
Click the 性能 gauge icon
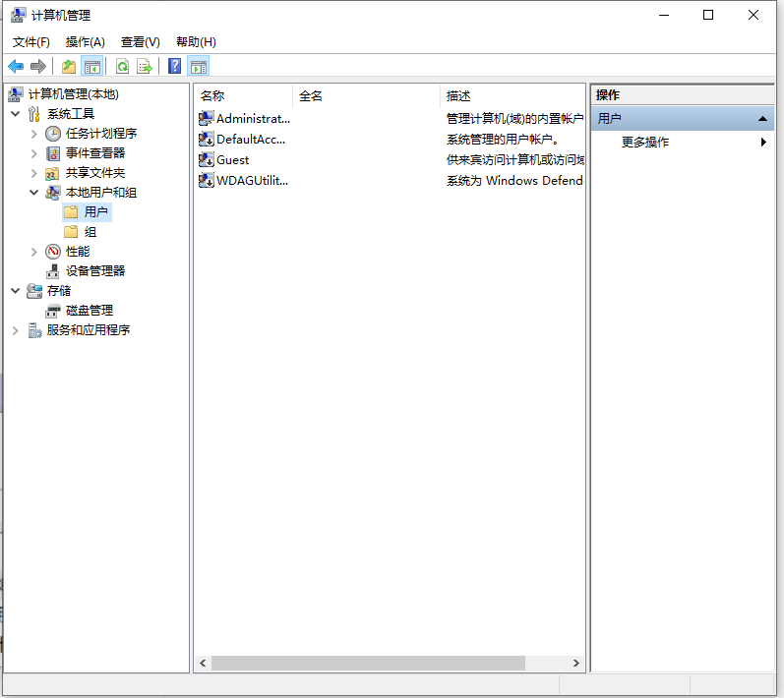pyautogui.click(x=53, y=252)
